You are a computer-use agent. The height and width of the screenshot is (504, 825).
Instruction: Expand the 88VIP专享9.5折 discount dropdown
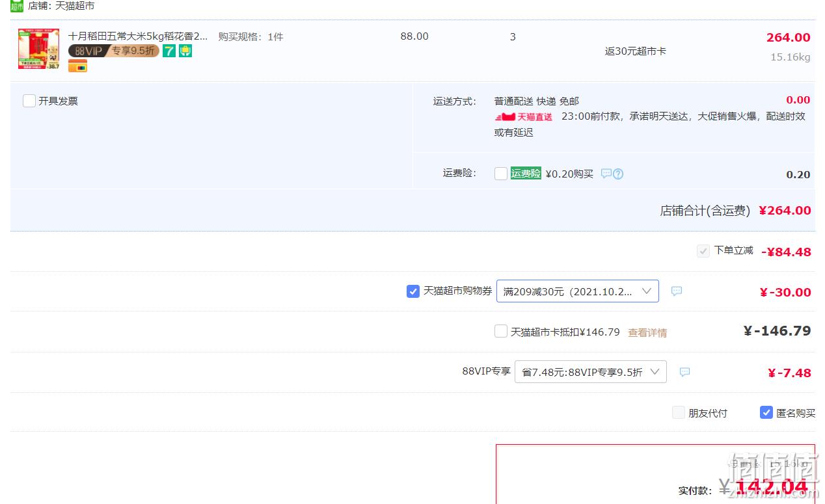click(591, 372)
